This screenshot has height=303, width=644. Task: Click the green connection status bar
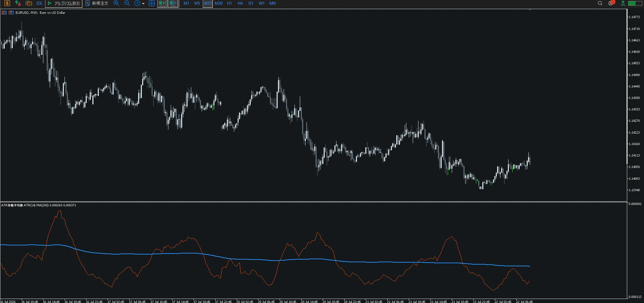click(x=635, y=3)
